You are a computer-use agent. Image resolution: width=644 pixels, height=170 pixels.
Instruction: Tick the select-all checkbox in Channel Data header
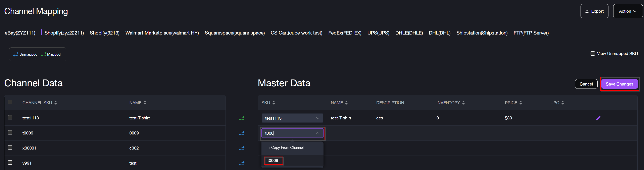coord(10,102)
